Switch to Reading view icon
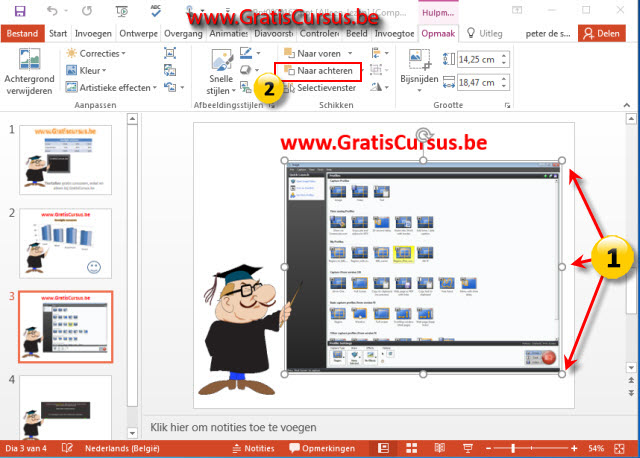 tap(440, 449)
